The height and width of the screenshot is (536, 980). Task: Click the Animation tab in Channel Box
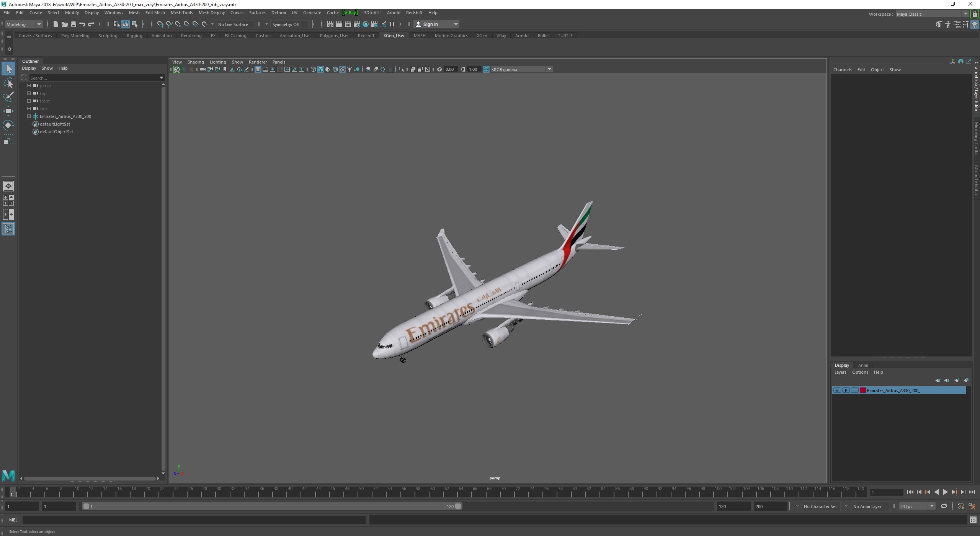tap(862, 364)
